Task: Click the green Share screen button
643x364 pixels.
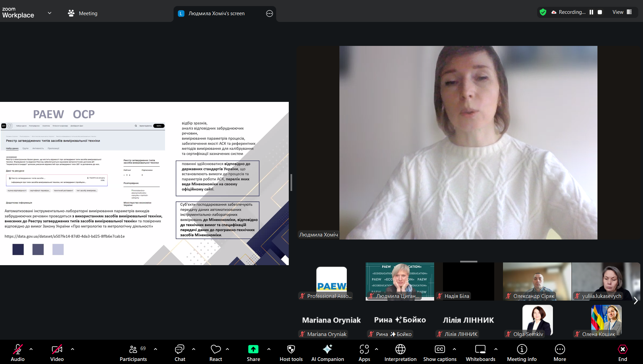Action: click(x=253, y=352)
